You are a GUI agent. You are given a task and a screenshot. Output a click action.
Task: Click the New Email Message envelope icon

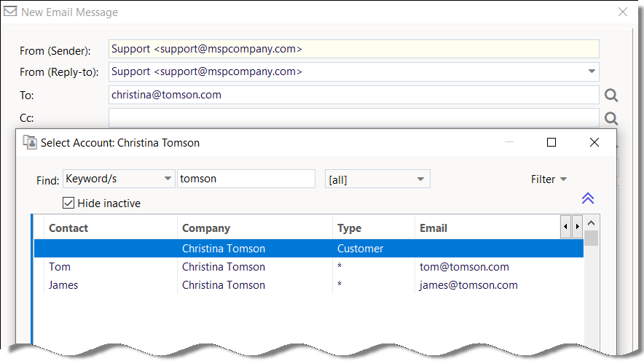pos(11,12)
